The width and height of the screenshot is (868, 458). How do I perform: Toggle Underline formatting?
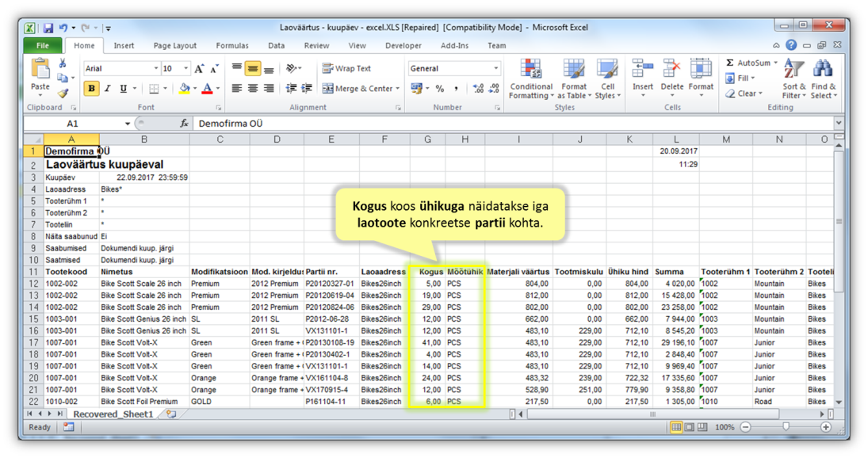[x=123, y=89]
